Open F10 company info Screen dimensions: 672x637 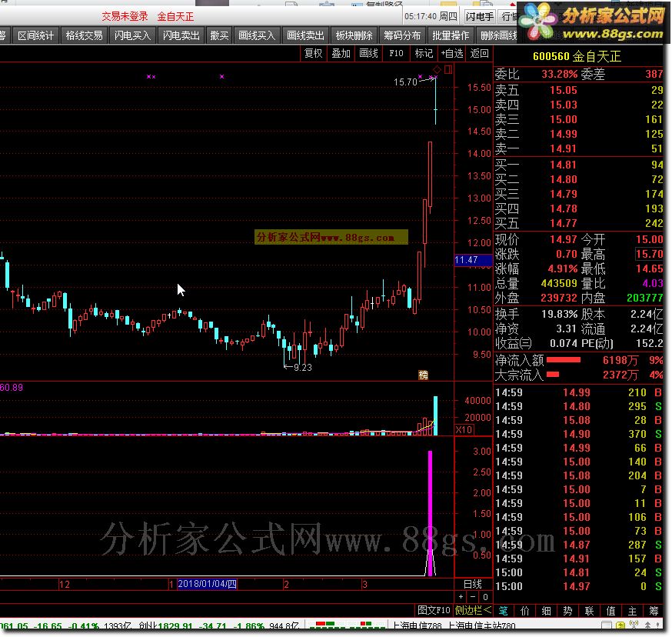coord(396,53)
